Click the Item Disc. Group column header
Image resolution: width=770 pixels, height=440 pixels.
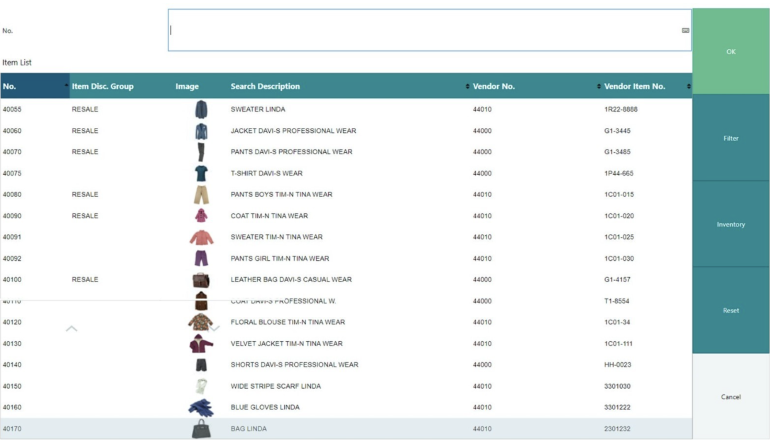pos(102,86)
